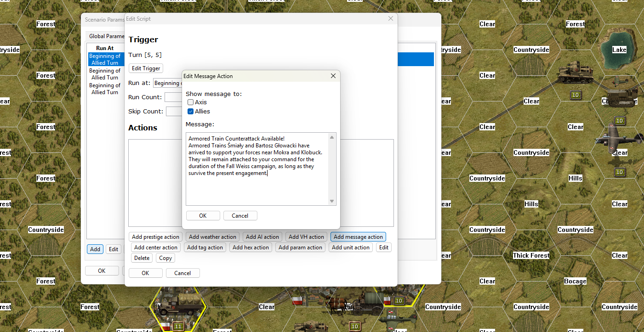
Task: Click the horse cavalry unit on the map
Action: point(338,304)
